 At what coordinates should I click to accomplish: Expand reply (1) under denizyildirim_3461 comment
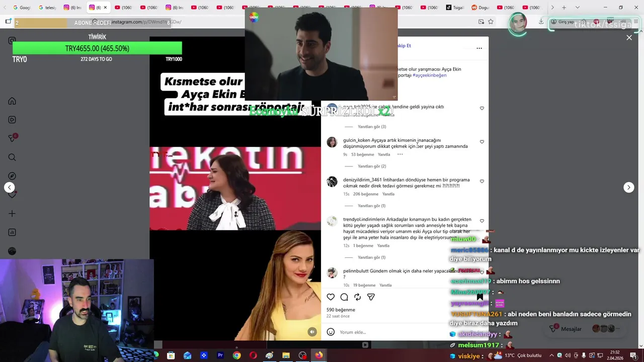[371, 206]
